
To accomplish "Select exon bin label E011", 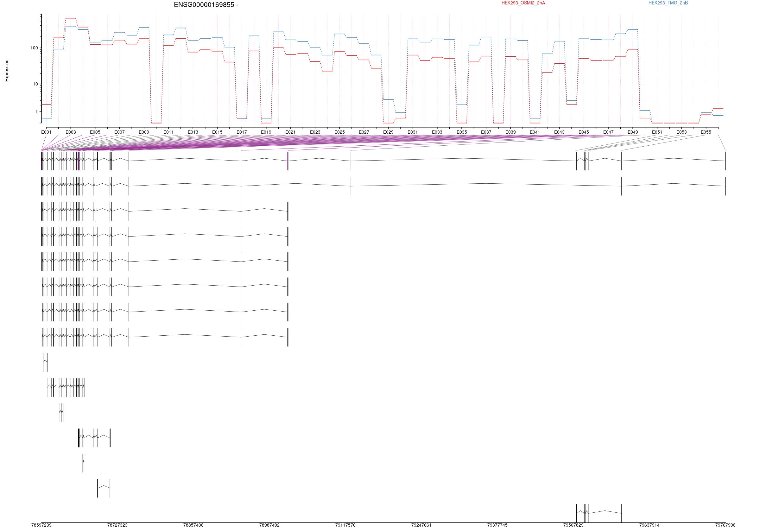I will (168, 132).
